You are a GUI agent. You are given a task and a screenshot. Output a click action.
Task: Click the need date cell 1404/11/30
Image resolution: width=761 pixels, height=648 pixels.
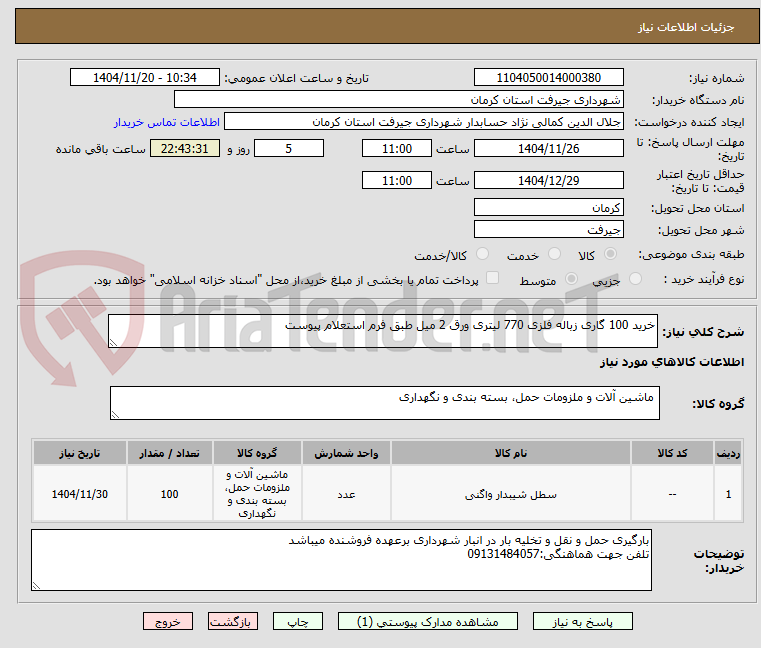click(80, 494)
